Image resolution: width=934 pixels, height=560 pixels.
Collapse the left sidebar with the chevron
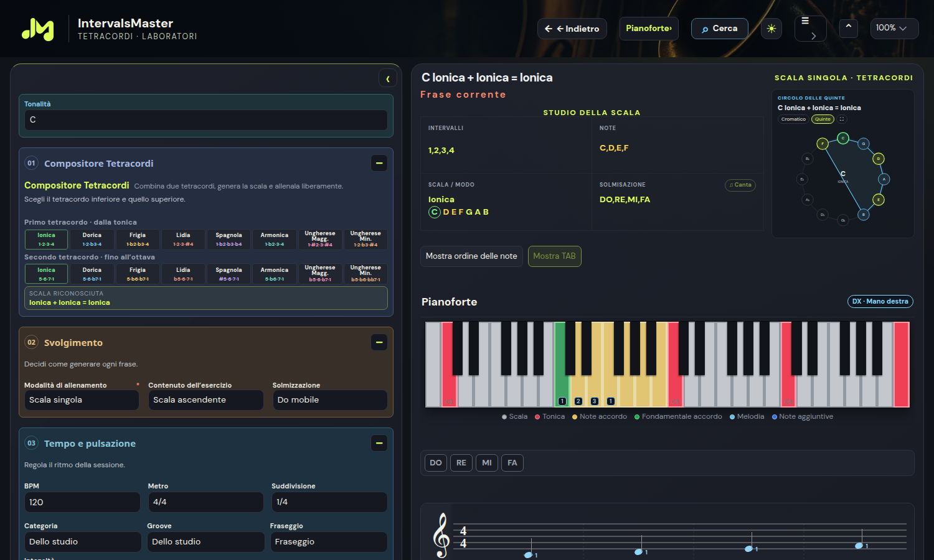pos(388,78)
